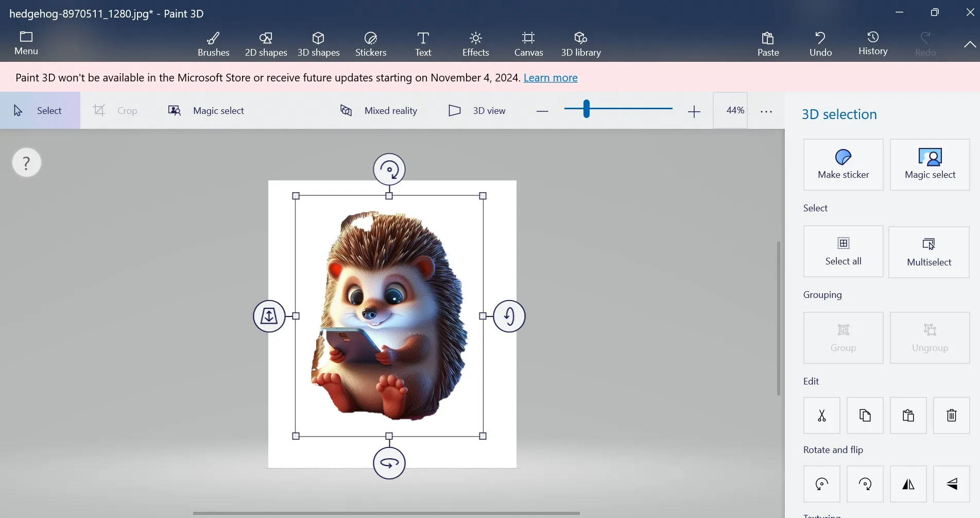Click the Paste icon in the top bar

point(768,44)
